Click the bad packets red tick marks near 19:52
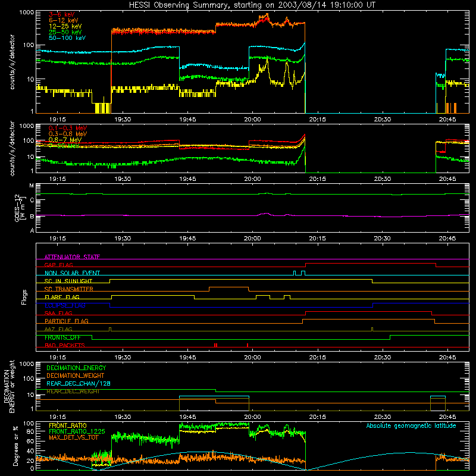Image resolution: width=476 pixels, height=476 pixels. coord(215,345)
